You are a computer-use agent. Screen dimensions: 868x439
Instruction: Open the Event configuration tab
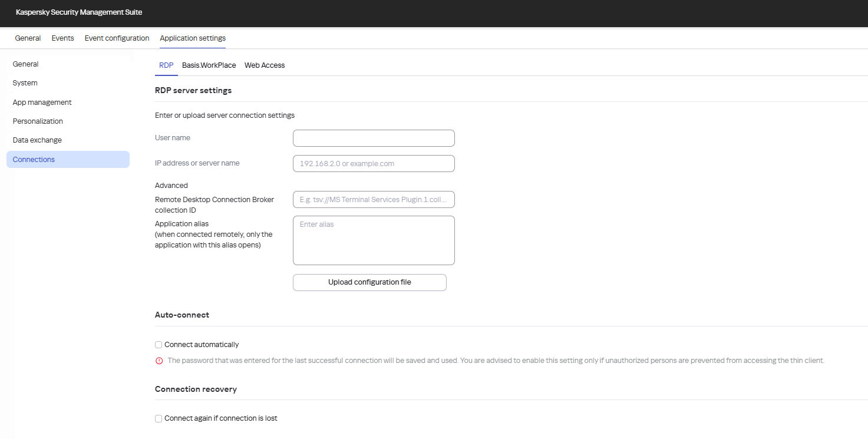coord(117,38)
